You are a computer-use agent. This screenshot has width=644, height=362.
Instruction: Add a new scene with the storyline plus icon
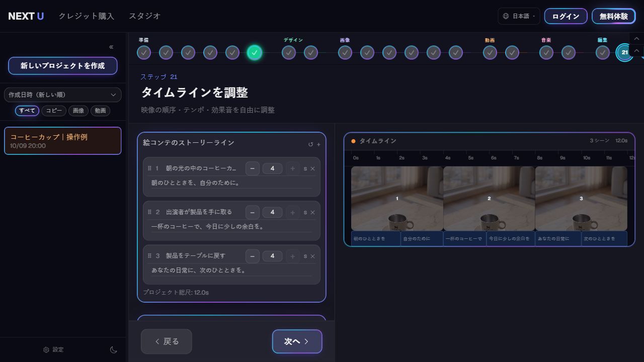318,144
